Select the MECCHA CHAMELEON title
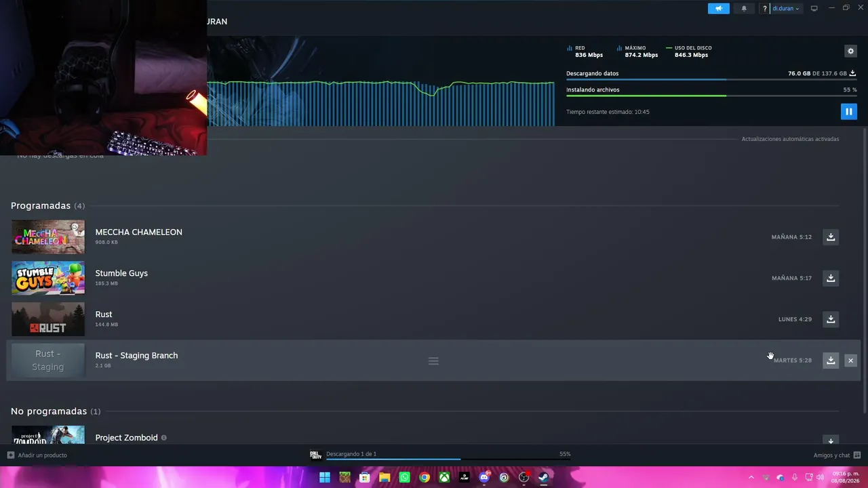This screenshot has width=868, height=488. 139,232
